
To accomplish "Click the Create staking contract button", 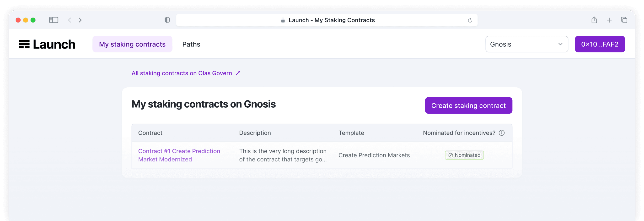I will (468, 105).
